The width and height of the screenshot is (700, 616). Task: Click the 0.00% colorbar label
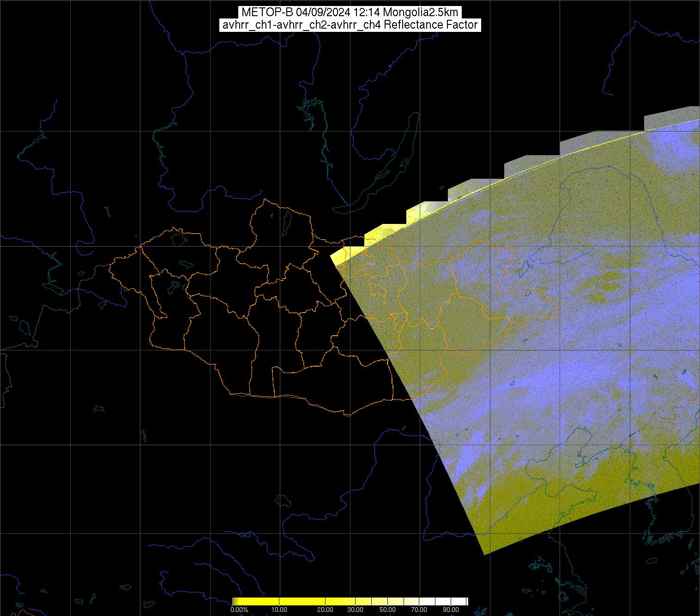[x=239, y=610]
